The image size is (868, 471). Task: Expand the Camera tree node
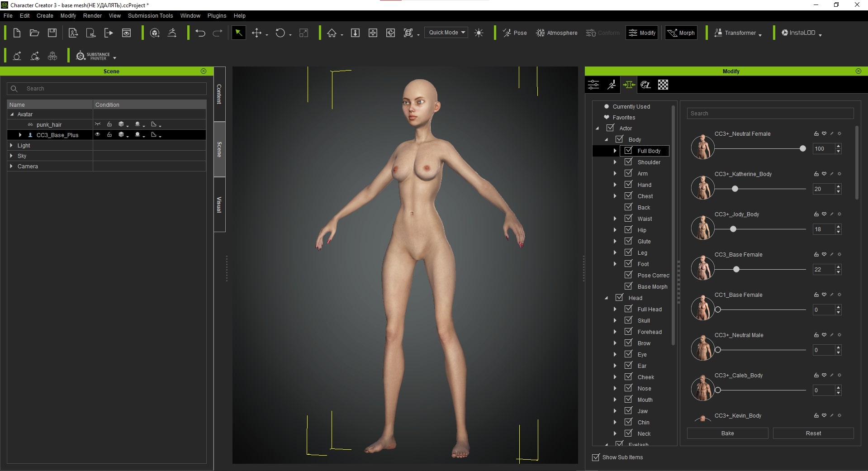11,166
